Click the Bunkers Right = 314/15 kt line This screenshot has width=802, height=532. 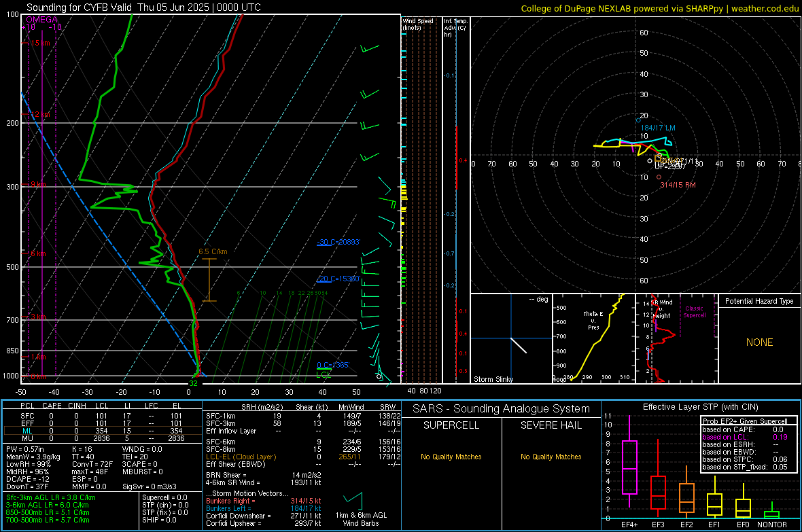pyautogui.click(x=264, y=501)
